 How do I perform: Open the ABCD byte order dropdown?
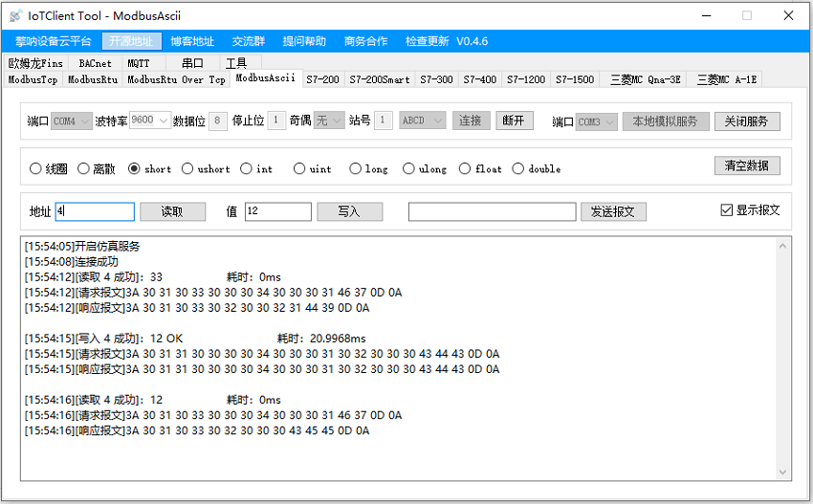pyautogui.click(x=422, y=121)
